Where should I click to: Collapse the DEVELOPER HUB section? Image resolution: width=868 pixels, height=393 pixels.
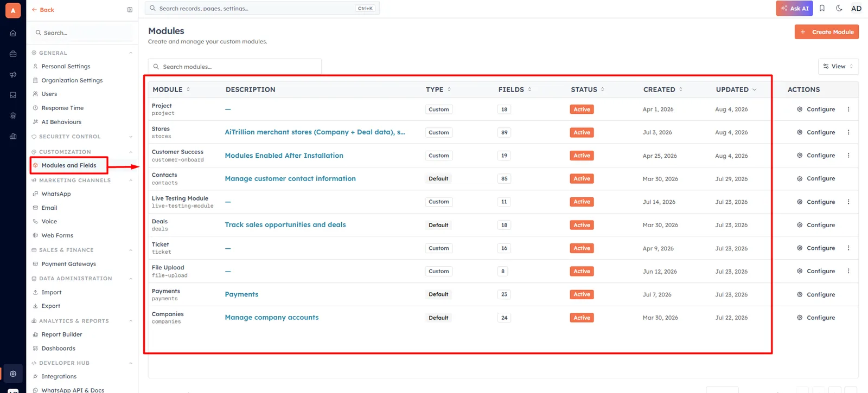click(x=131, y=363)
